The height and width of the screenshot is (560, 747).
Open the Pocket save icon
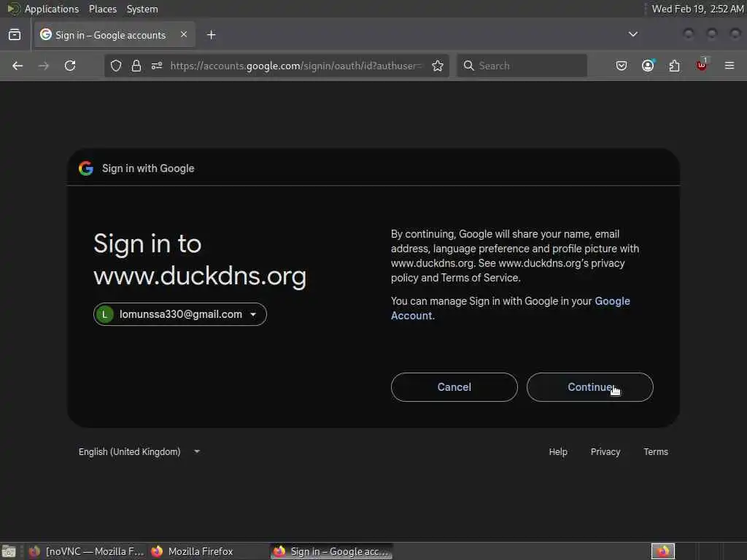point(622,66)
